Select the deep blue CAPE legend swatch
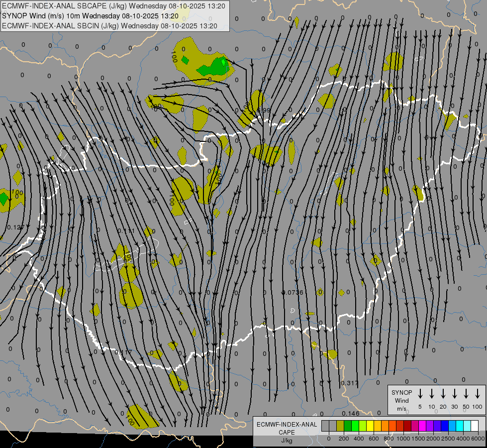 444,426
